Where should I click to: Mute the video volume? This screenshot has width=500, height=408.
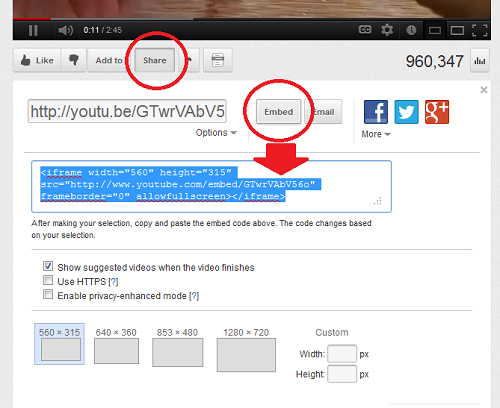[65, 30]
